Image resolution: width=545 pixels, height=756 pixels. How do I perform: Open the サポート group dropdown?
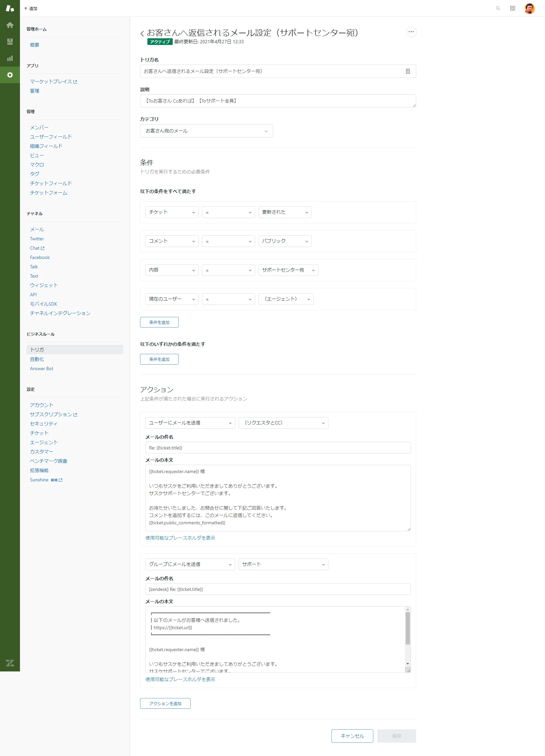tap(283, 564)
